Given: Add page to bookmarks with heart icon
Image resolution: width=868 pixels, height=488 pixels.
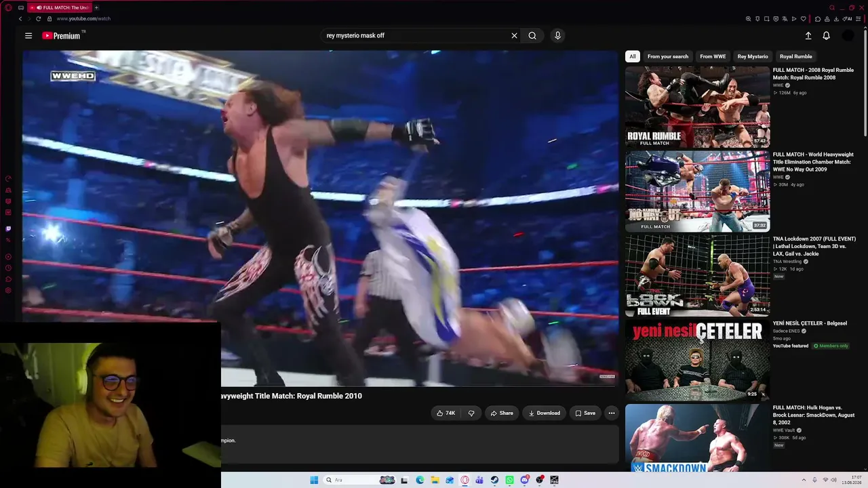Looking at the screenshot, I should pos(804,19).
